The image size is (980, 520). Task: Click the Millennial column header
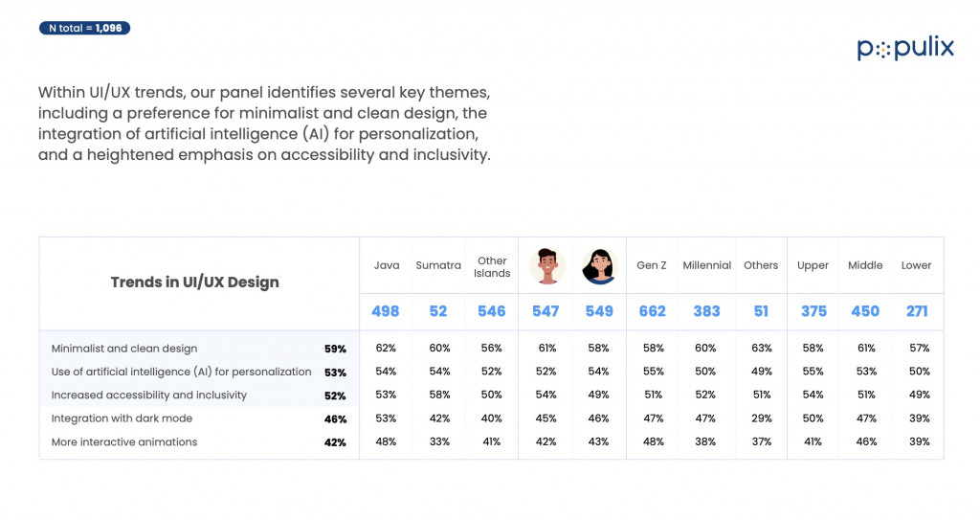[707, 265]
